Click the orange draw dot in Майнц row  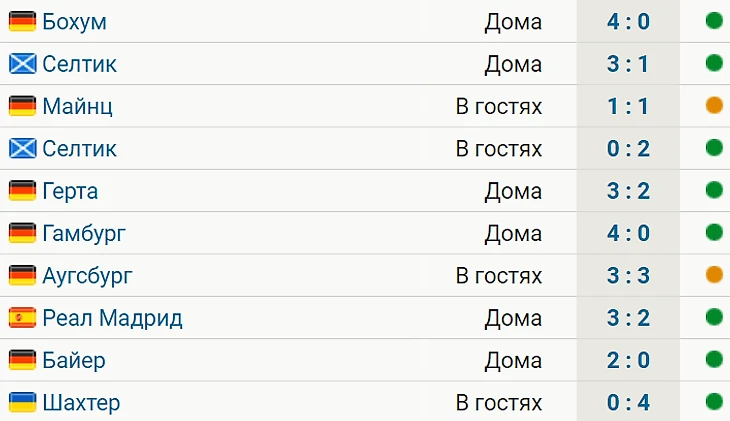tap(714, 105)
